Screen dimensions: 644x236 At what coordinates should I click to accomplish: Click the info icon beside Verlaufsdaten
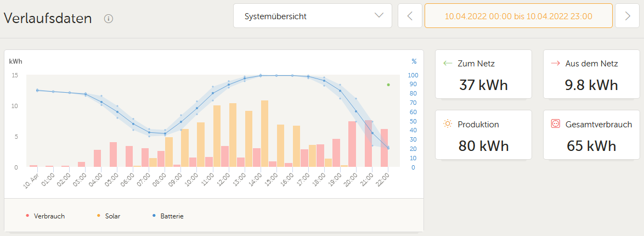click(x=109, y=19)
